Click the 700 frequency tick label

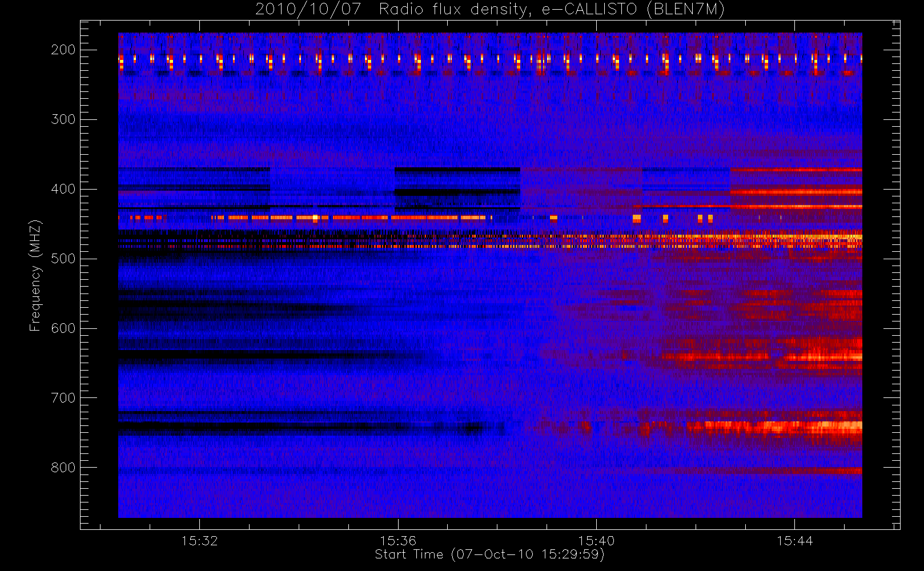click(x=63, y=398)
